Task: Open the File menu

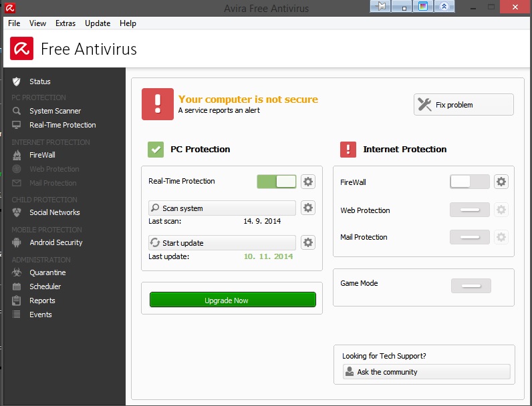Action: (x=14, y=23)
